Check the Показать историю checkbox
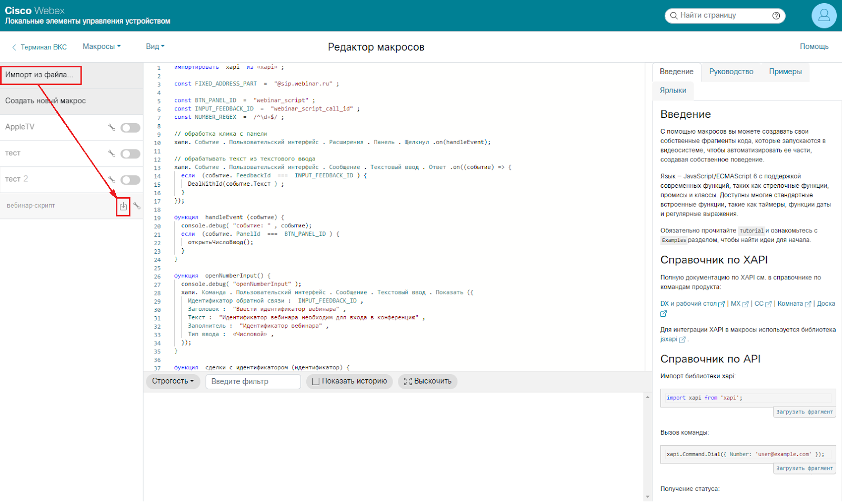 tap(316, 381)
